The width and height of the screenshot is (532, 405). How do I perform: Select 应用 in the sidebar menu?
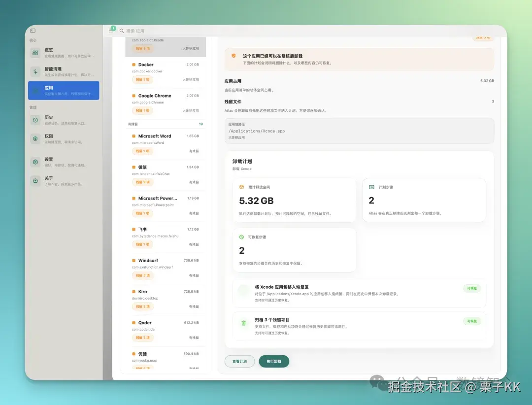[x=63, y=90]
